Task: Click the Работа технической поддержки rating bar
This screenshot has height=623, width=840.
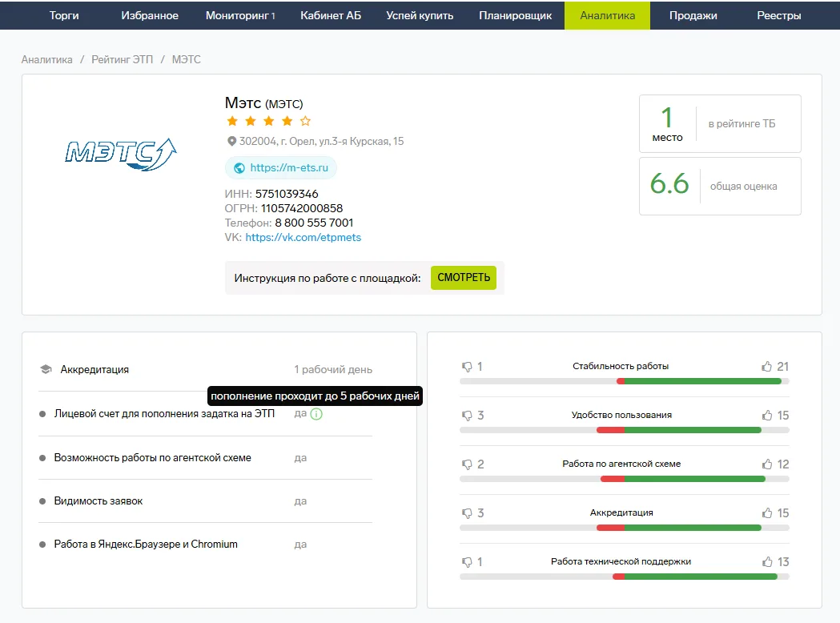Action: pyautogui.click(x=624, y=577)
